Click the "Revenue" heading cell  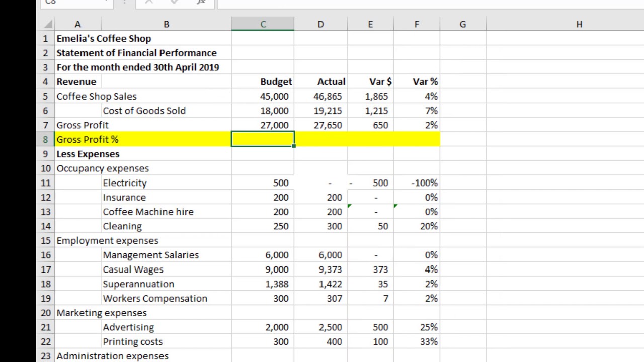tap(77, 81)
